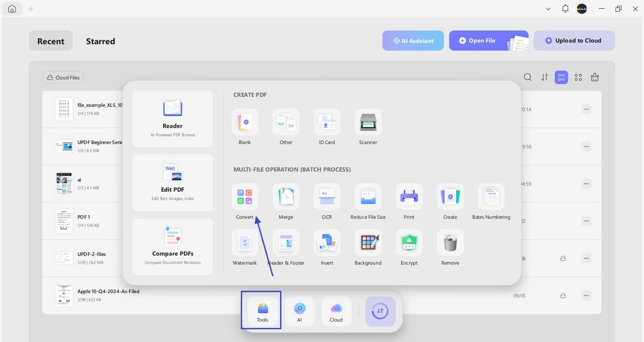Click the search magnifier icon
Viewport: 644px width, 342px height.
point(528,77)
